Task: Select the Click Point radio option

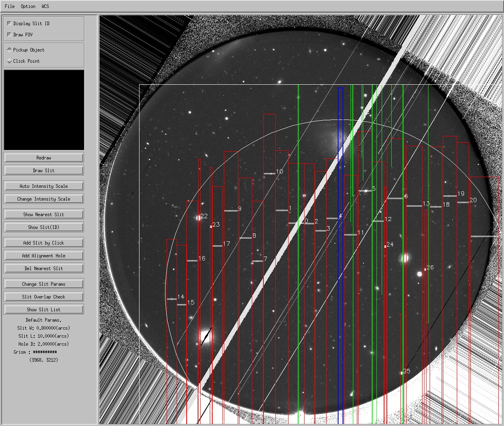Action: click(x=10, y=61)
